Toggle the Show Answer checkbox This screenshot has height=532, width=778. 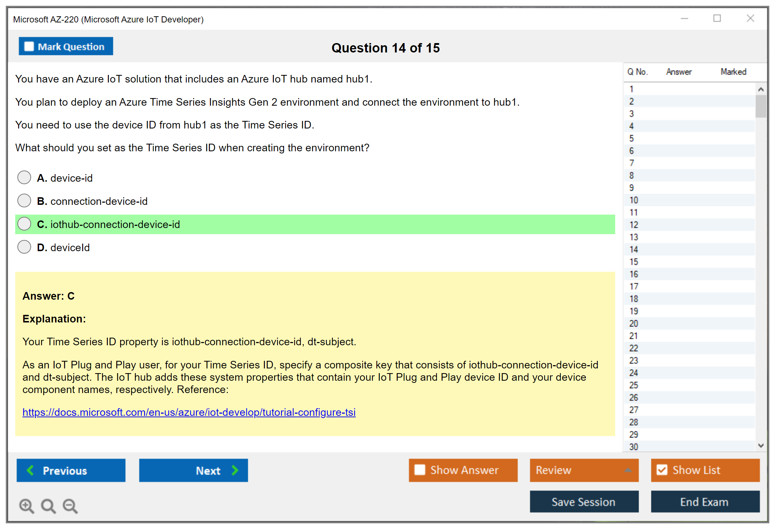pyautogui.click(x=420, y=470)
